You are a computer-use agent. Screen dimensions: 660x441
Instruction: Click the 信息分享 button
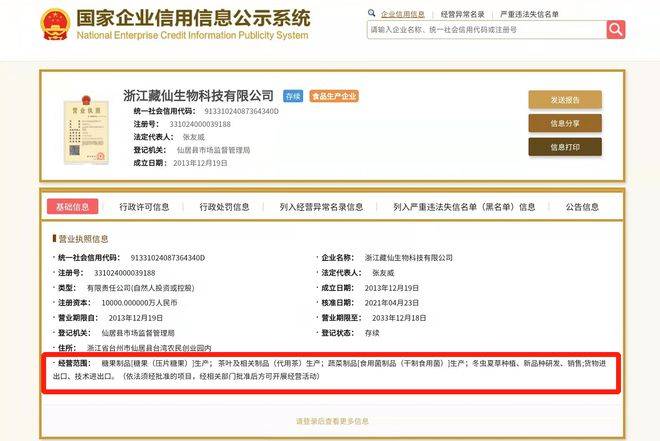pos(565,123)
